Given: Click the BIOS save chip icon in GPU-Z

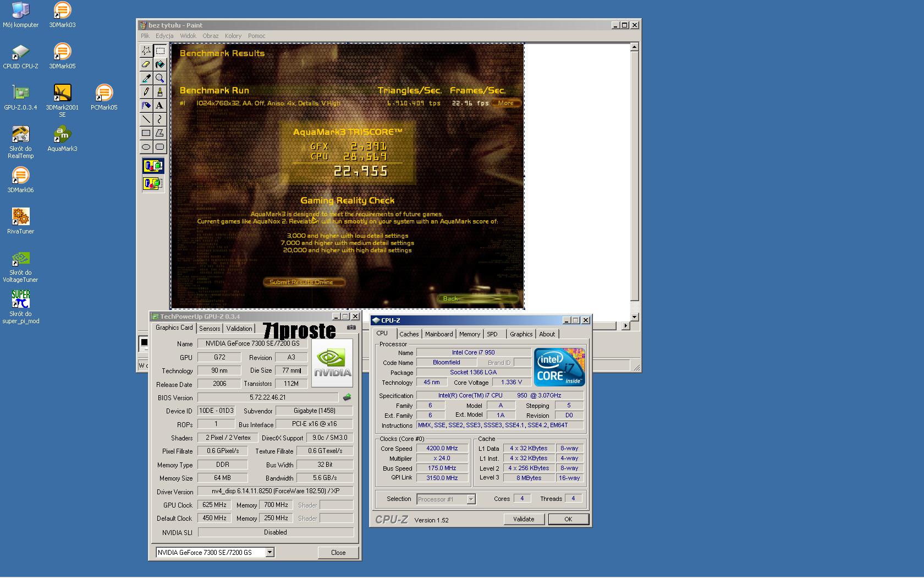Looking at the screenshot, I should click(347, 397).
